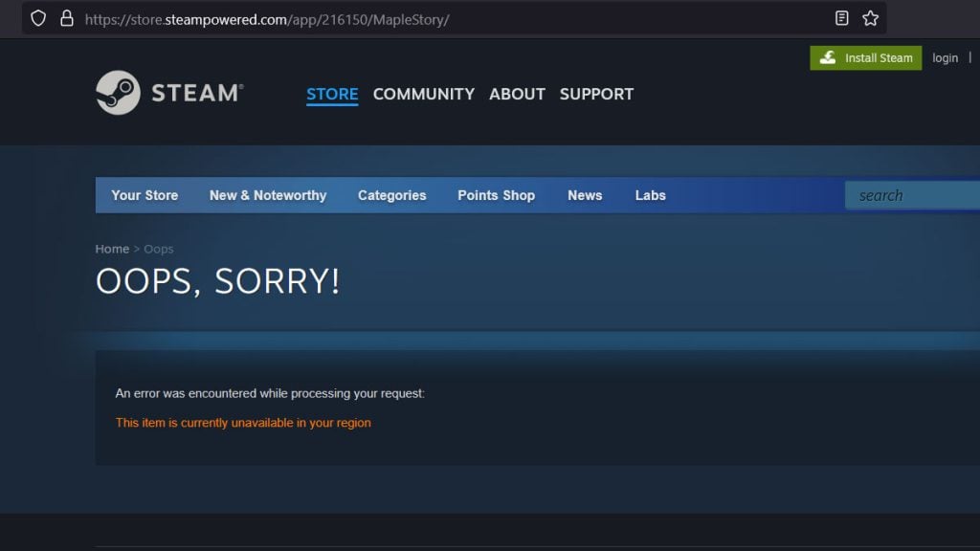This screenshot has height=551, width=980.
Task: Switch to the STORE tab
Action: [332, 94]
